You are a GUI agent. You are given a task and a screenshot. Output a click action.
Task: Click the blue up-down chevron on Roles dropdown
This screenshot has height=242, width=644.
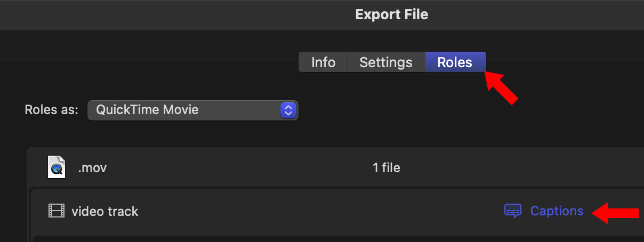288,110
